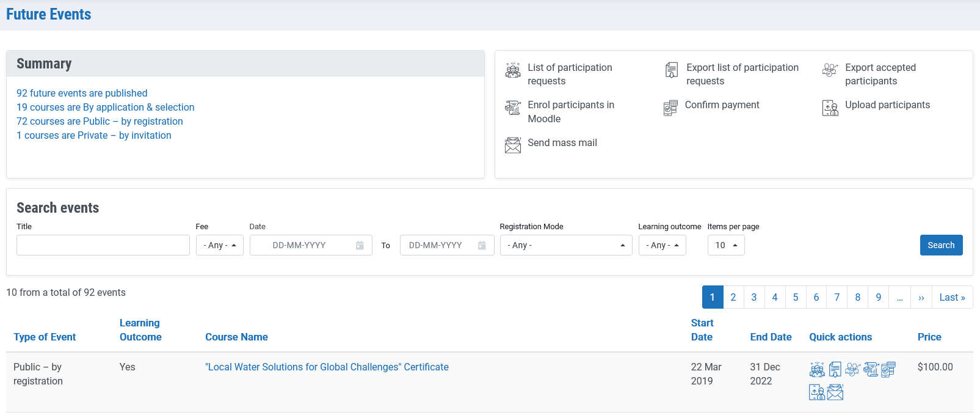Click Enrol in Moodle icon in event row
The width and height of the screenshot is (980, 415).
pos(871,369)
